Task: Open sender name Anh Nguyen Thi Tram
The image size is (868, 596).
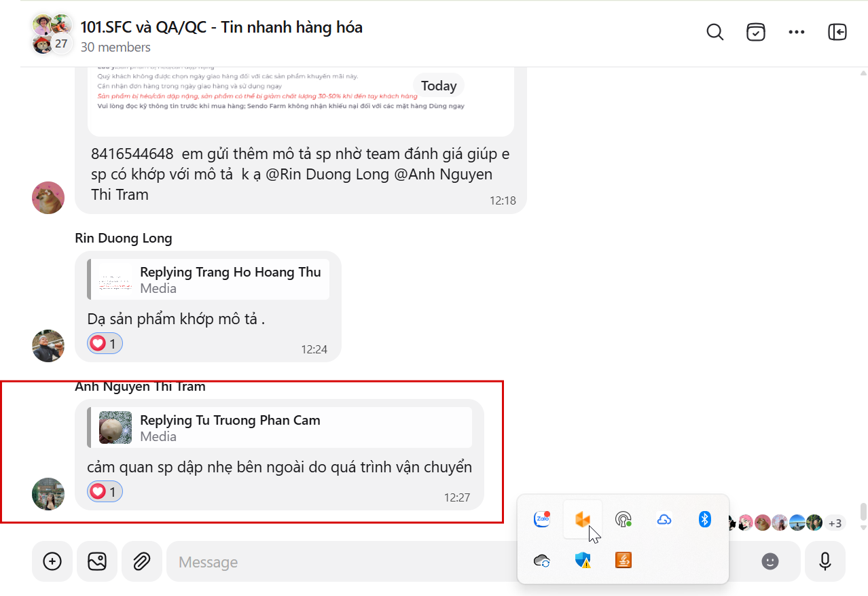Action: 140,387
